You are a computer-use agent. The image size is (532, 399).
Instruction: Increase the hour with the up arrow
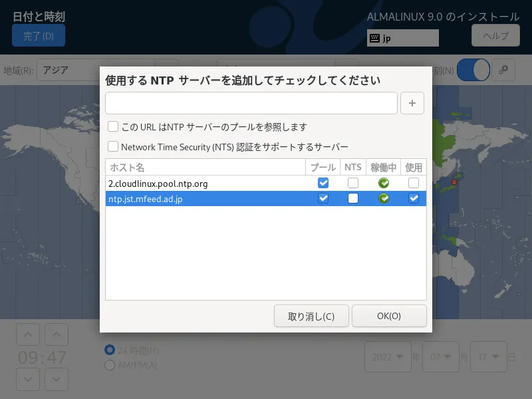[28, 334]
